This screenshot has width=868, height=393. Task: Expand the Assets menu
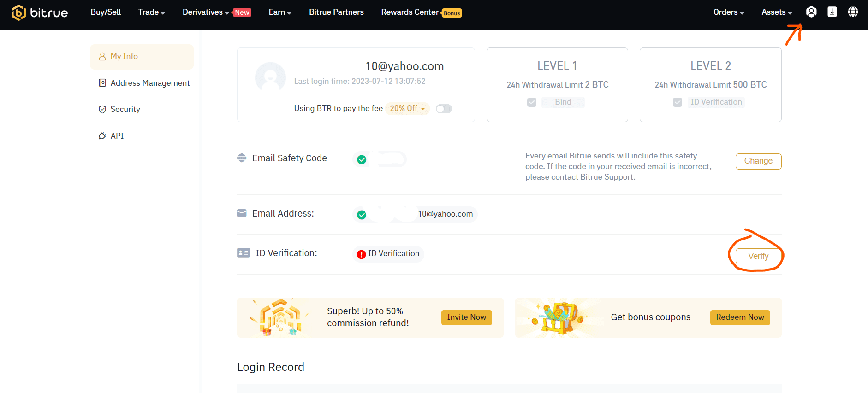777,12
